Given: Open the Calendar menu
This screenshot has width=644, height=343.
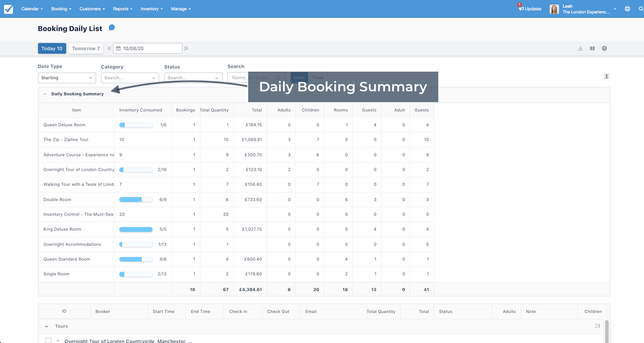Looking at the screenshot, I should coord(32,9).
